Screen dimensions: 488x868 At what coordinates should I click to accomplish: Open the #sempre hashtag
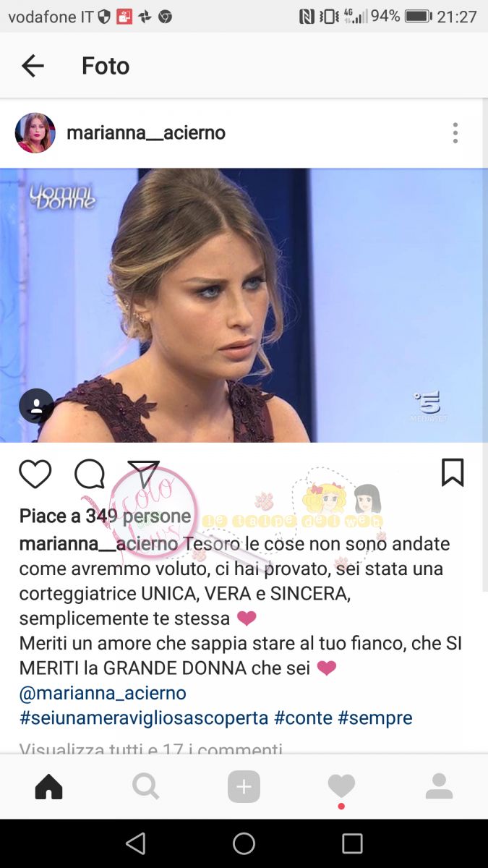374,718
